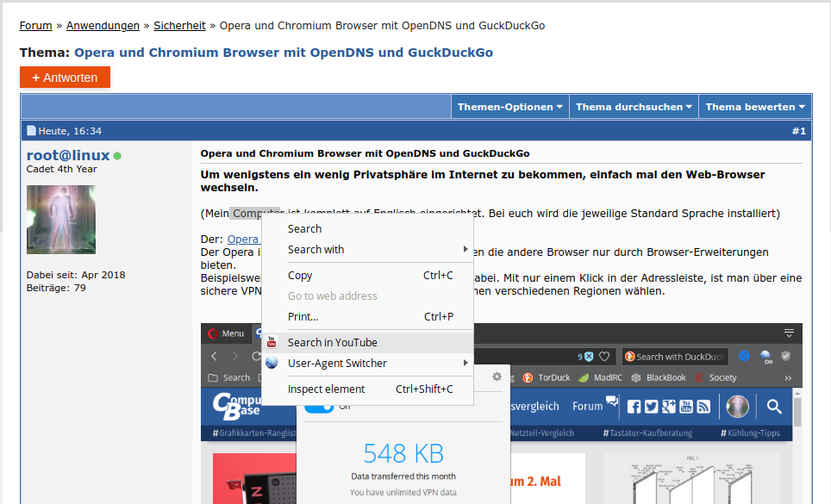Open the Thema bewerten dropdown
Image resolution: width=831 pixels, height=504 pixels.
(x=755, y=107)
